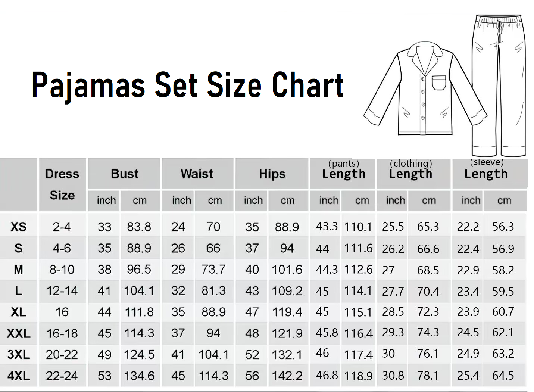This screenshot has width=534, height=392.
Task: Select the Bust column header
Action: 125,174
